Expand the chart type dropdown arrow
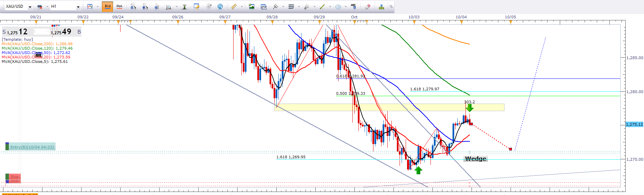 97,6
